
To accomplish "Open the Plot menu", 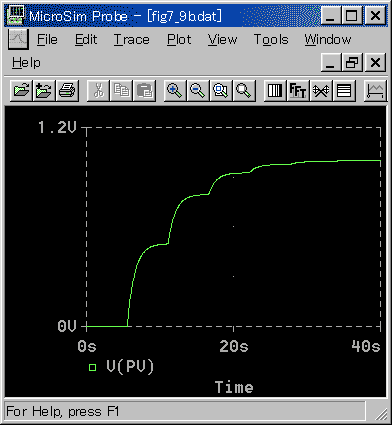I will click(x=179, y=40).
